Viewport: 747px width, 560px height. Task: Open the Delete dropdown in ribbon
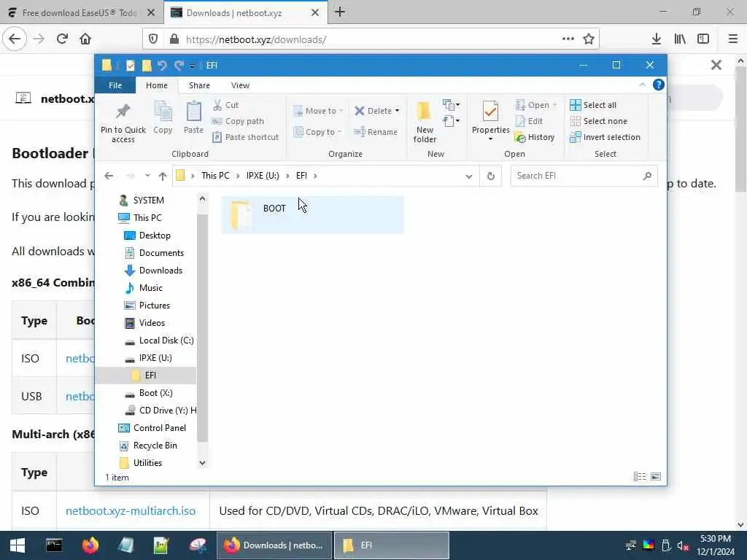377,111
